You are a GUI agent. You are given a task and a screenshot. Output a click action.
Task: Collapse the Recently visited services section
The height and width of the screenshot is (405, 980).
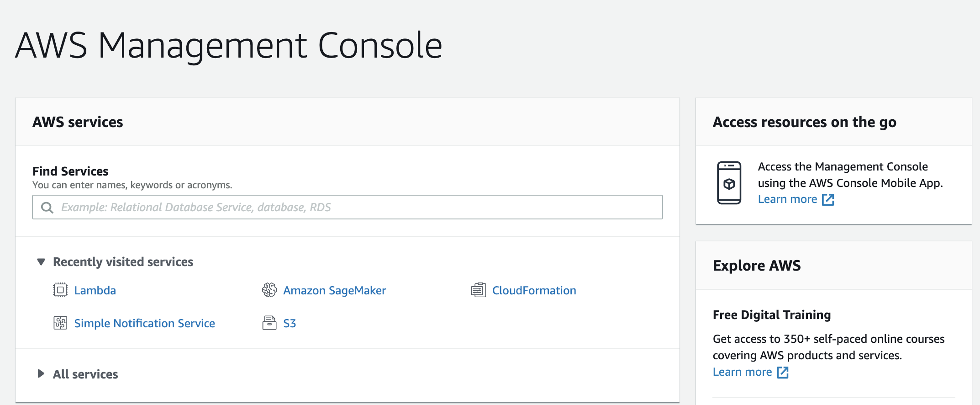click(41, 262)
